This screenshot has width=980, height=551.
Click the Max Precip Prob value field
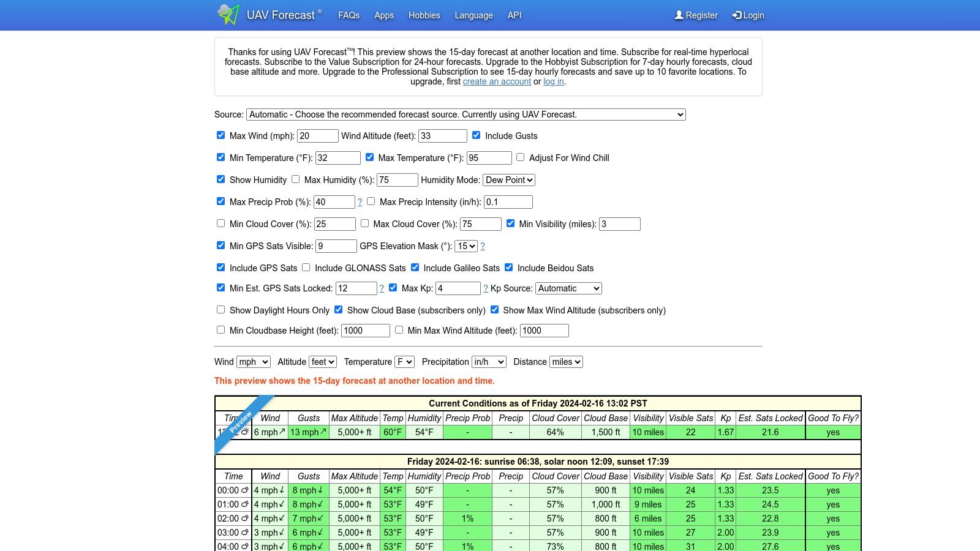tap(334, 202)
